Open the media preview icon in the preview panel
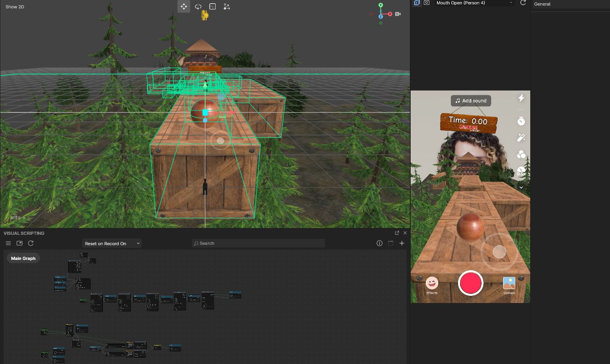 [x=417, y=3]
